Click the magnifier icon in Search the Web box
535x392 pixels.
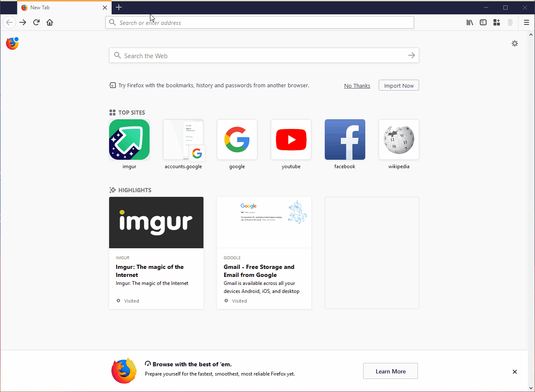[118, 55]
